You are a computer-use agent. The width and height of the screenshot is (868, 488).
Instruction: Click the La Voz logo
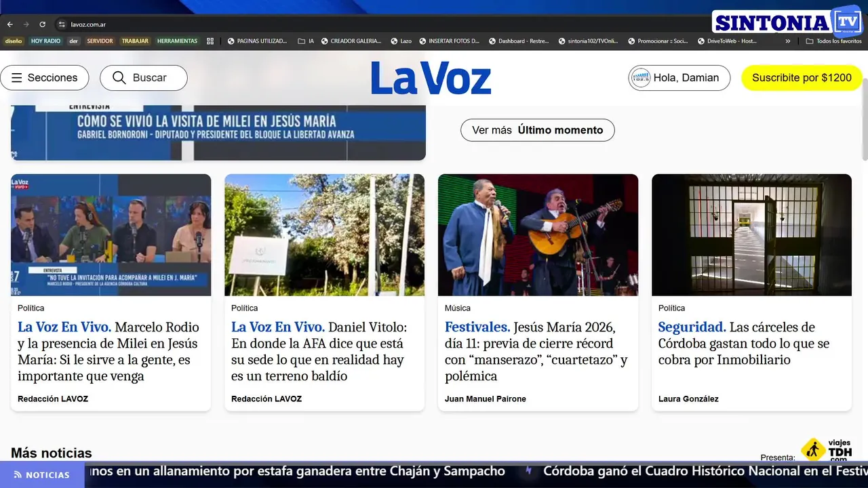(431, 78)
